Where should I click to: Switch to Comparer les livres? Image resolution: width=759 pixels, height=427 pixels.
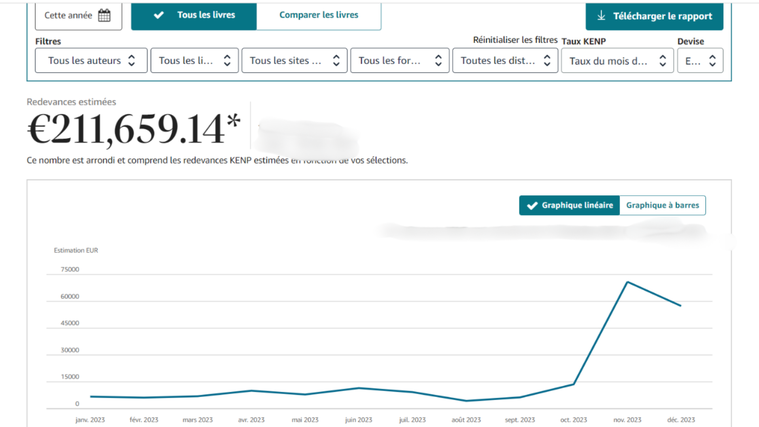318,15
